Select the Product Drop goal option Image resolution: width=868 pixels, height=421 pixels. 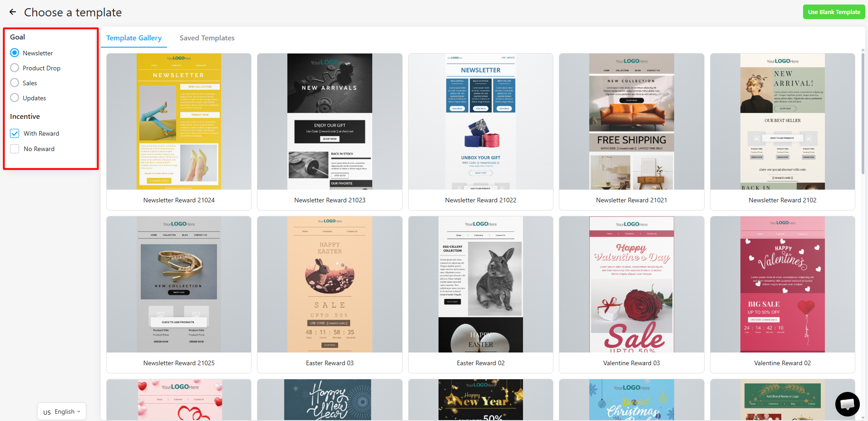(x=15, y=68)
